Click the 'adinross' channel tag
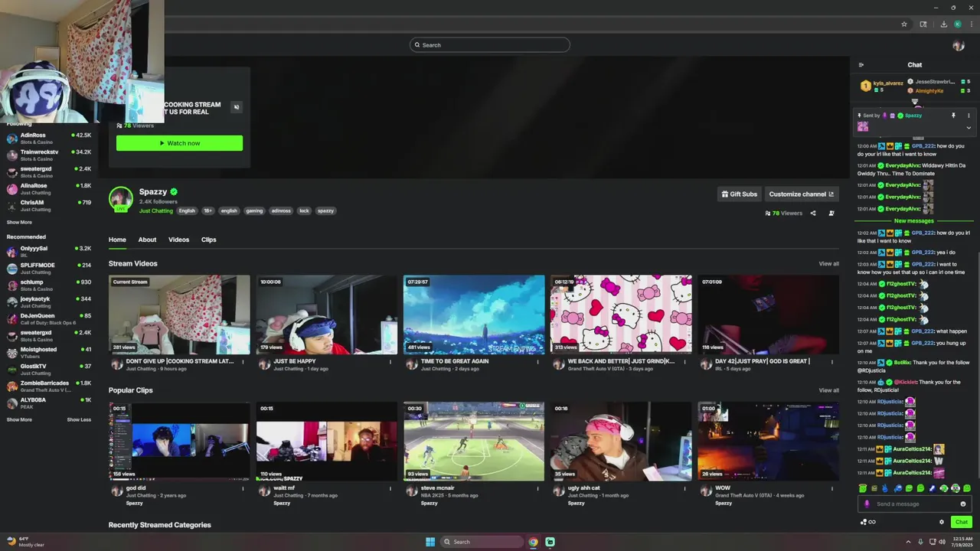This screenshot has height=551, width=980. 281,210
